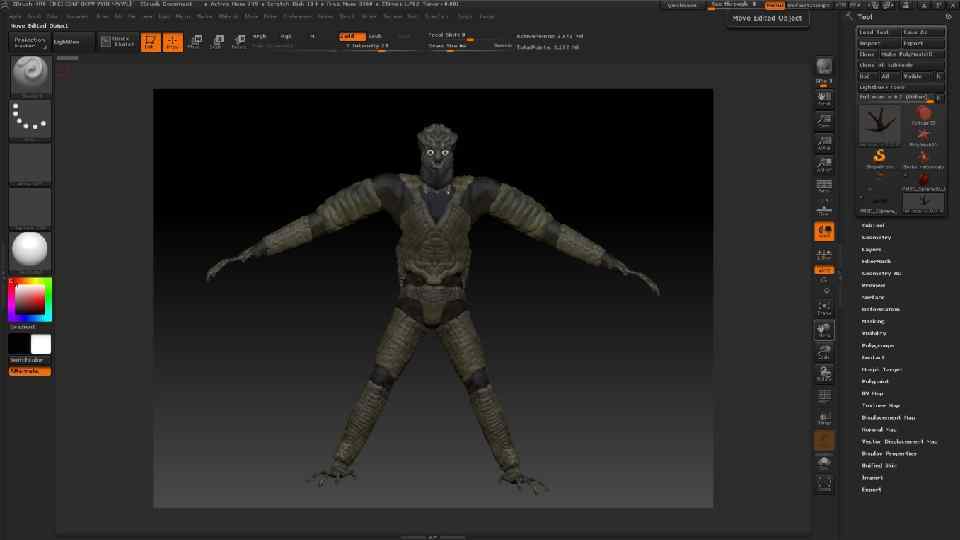Viewport: 960px width, 540px height.
Task: Open the Preferences menu
Action: click(x=297, y=17)
